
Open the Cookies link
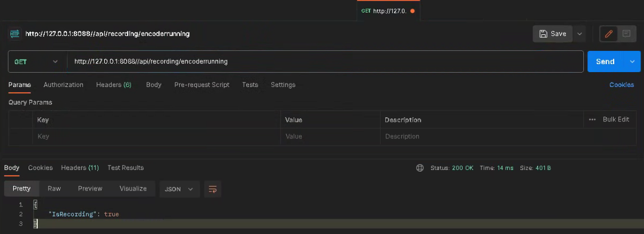621,85
